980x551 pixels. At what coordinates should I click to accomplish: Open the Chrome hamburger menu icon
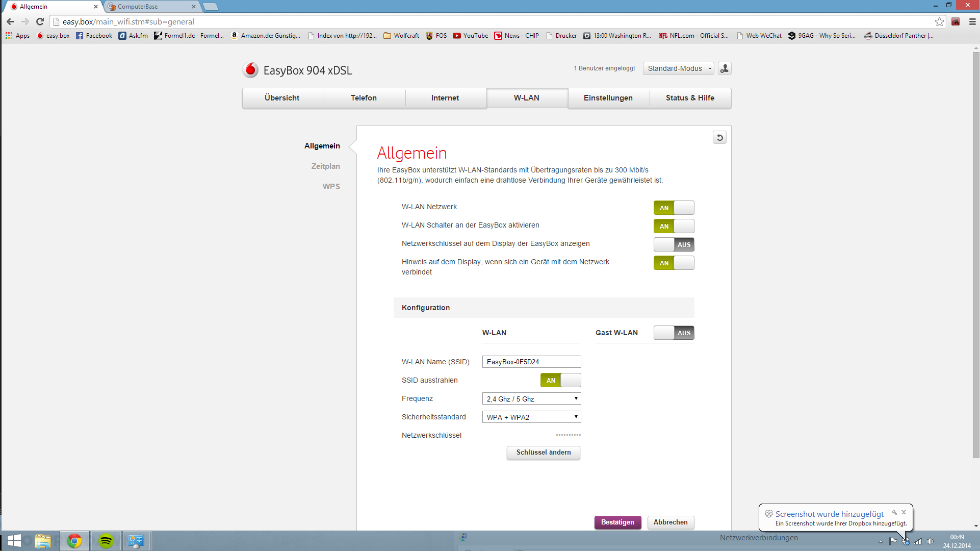[x=972, y=21]
